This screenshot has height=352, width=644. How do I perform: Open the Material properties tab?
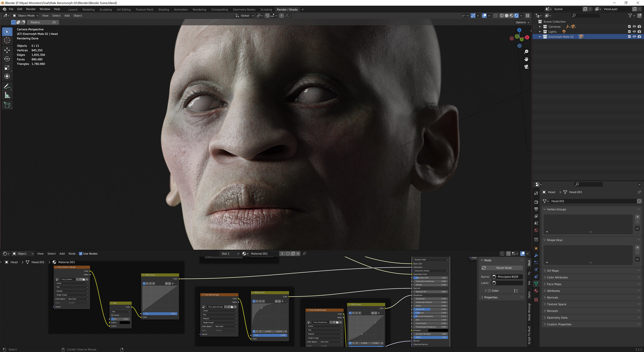click(536, 290)
